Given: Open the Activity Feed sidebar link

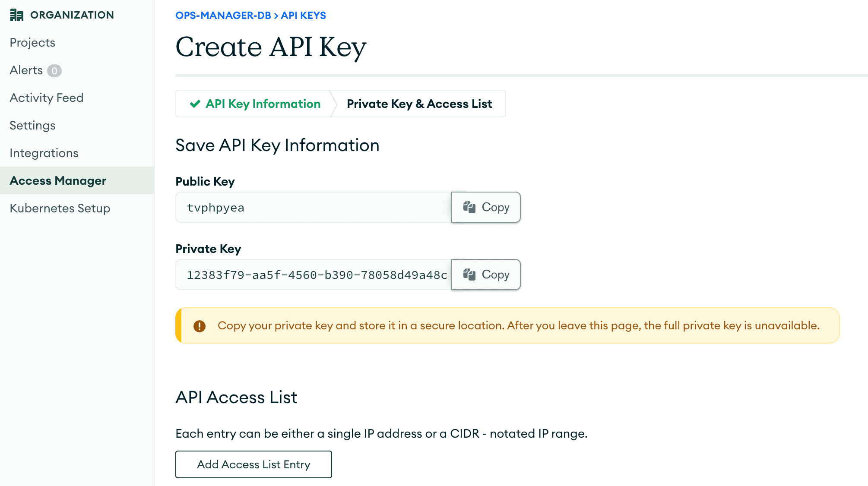Looking at the screenshot, I should pyautogui.click(x=47, y=97).
